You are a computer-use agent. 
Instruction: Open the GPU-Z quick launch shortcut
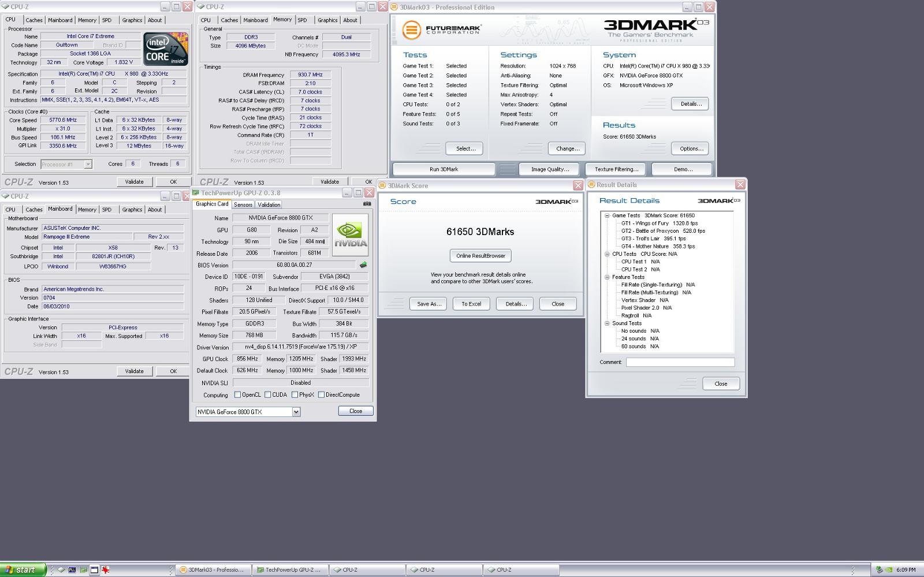click(x=83, y=569)
